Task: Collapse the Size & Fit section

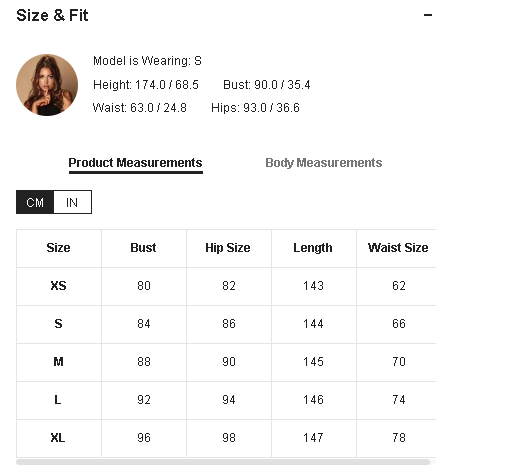Action: (428, 15)
